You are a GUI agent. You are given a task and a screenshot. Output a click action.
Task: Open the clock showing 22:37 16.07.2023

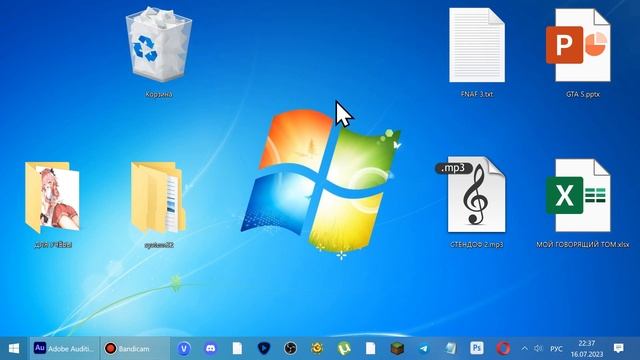587,349
